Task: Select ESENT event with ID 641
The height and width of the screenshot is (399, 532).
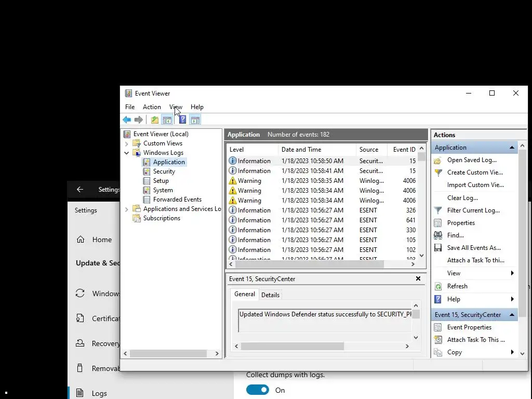Action: point(322,220)
